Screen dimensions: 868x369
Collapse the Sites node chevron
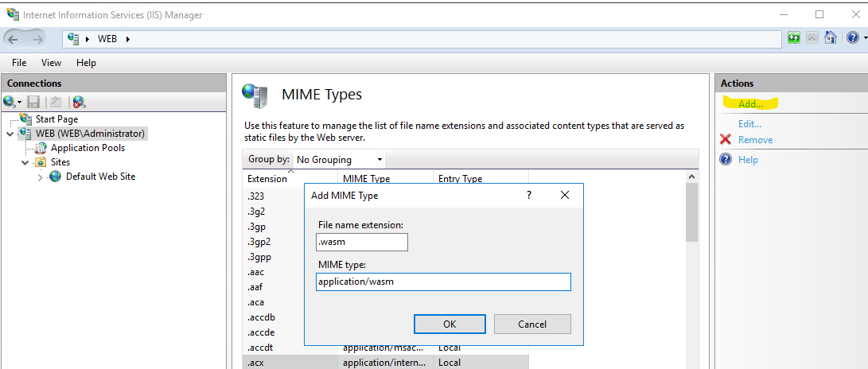pyautogui.click(x=25, y=163)
